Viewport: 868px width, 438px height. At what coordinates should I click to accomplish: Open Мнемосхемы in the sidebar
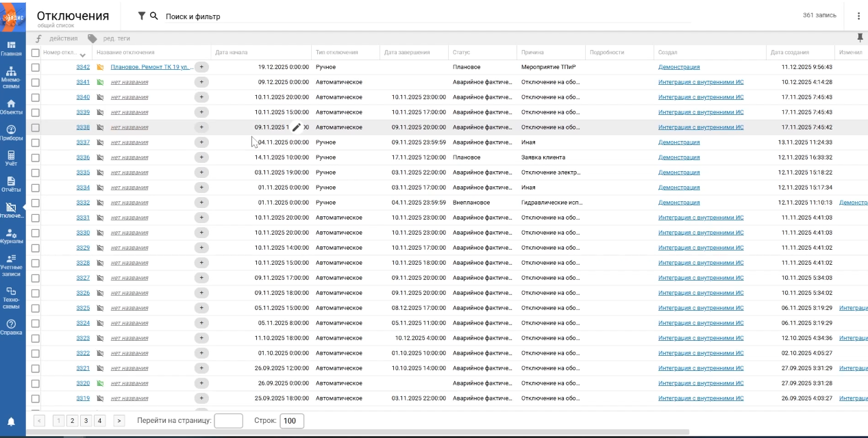tap(11, 77)
